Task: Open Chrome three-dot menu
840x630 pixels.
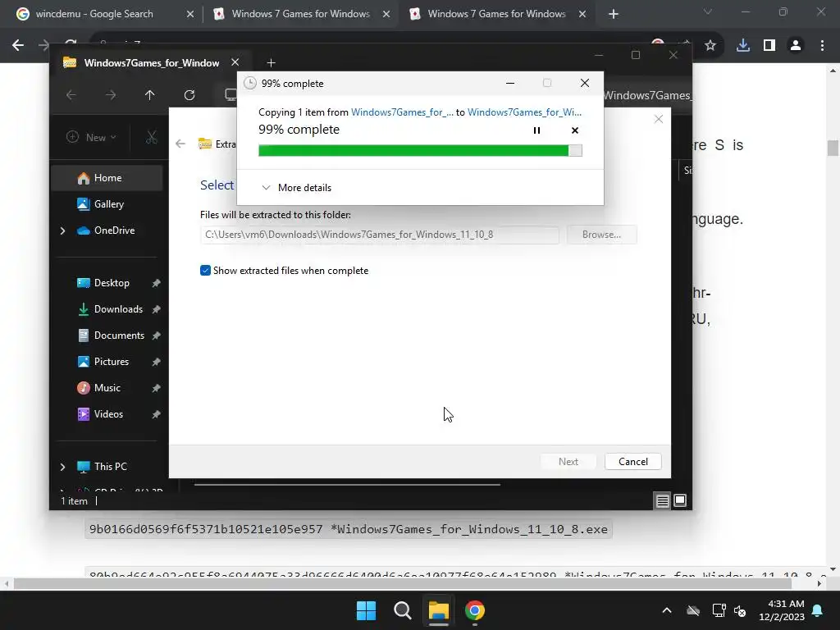Action: tap(822, 46)
